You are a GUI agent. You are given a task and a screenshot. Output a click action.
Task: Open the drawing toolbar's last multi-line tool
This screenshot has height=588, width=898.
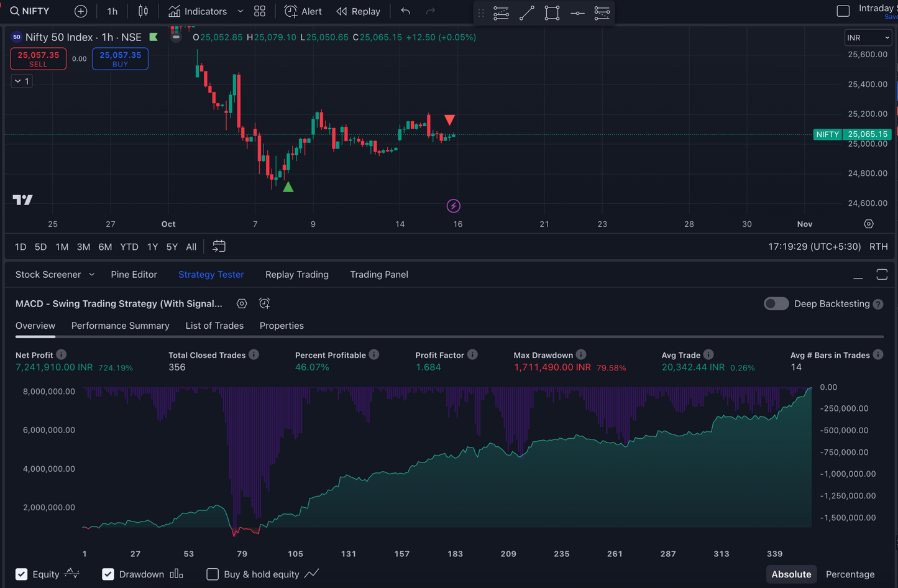pos(602,13)
